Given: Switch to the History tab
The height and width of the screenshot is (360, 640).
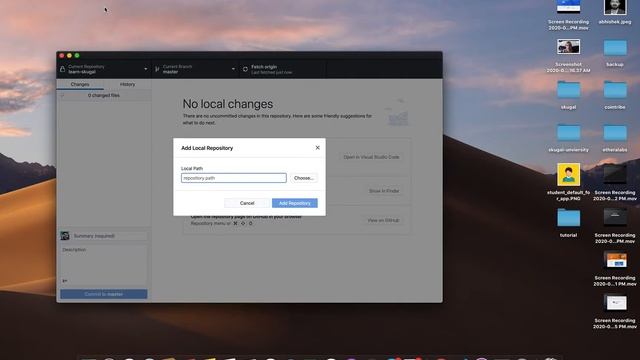Looking at the screenshot, I should click(x=127, y=84).
